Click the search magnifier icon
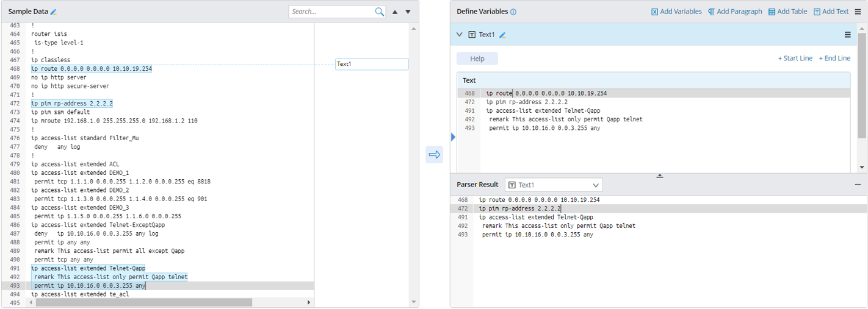868x309 pixels. pos(380,12)
